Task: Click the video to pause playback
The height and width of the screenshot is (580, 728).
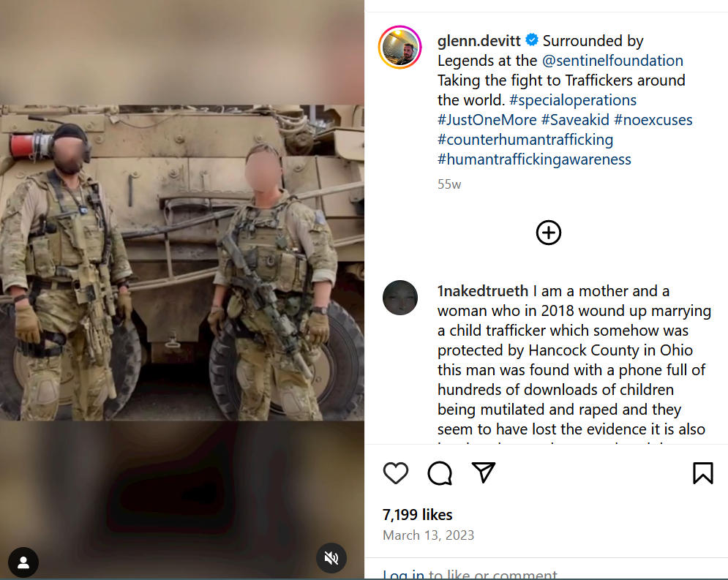Action: coord(182,263)
